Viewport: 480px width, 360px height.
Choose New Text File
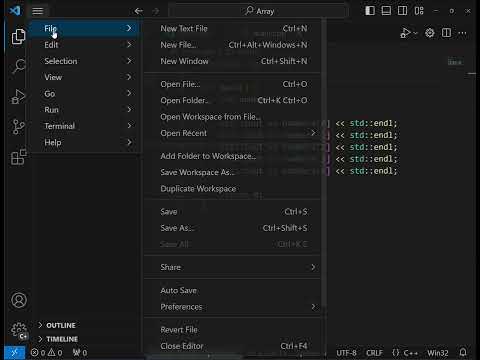click(233, 29)
